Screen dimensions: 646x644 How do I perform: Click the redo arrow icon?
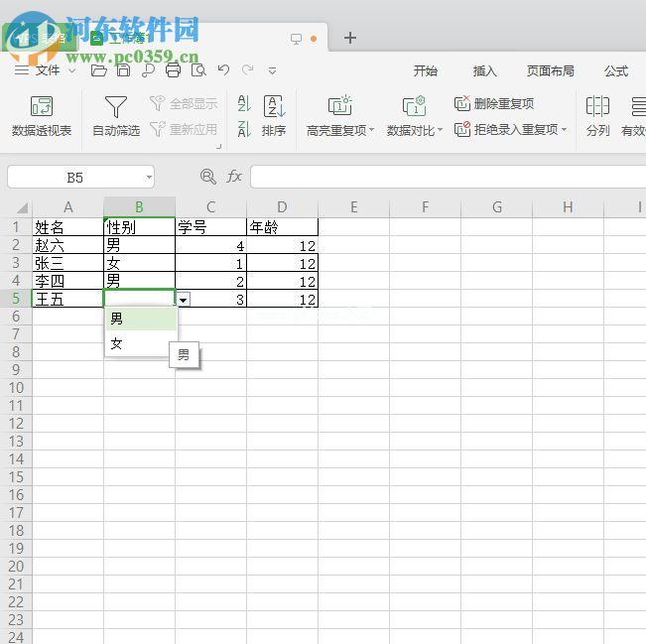[x=248, y=70]
